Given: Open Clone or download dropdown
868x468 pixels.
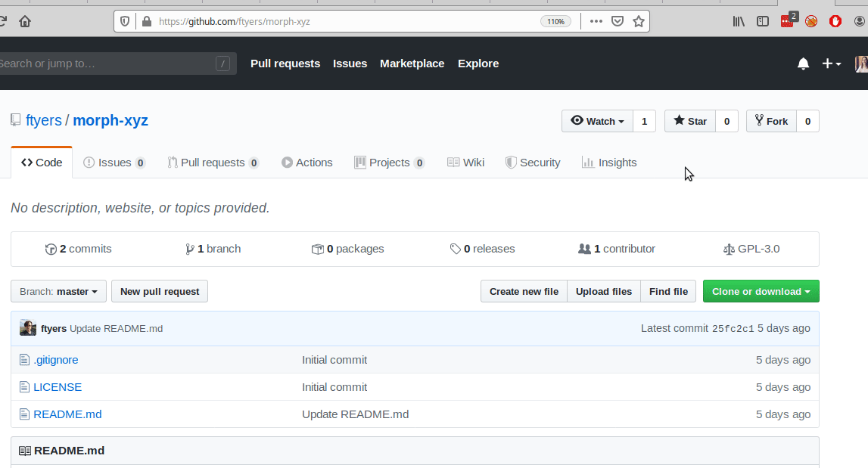Looking at the screenshot, I should [x=761, y=292].
